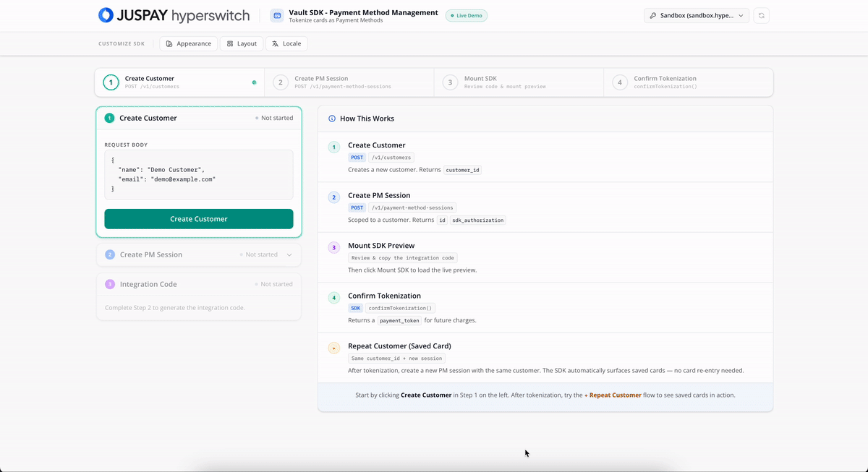Click the "Mount SDK Preview" heading

[x=381, y=246]
